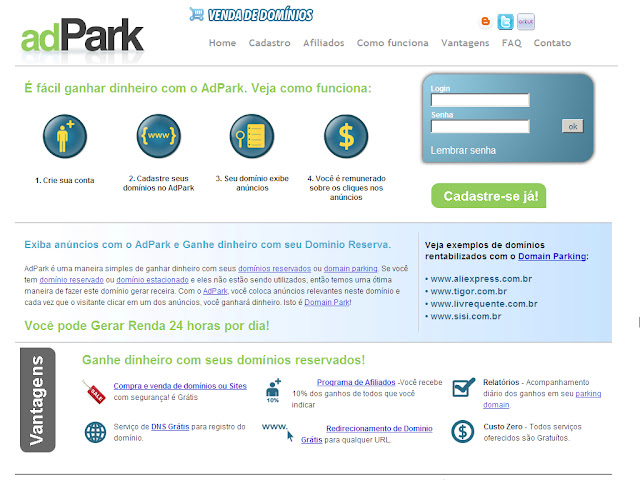
Task: Click the 10% affiliate person icon
Action: 273,391
